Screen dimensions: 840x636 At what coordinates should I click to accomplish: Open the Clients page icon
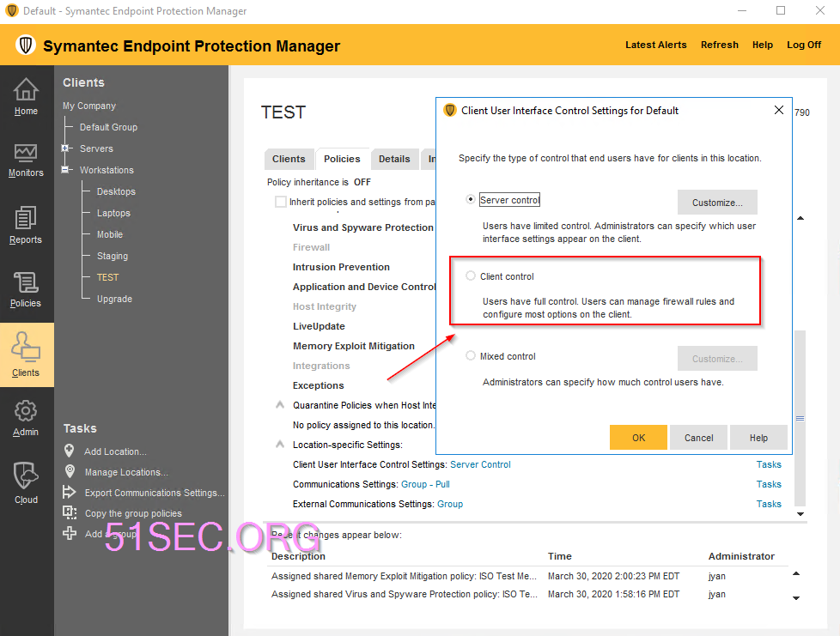[x=26, y=347]
